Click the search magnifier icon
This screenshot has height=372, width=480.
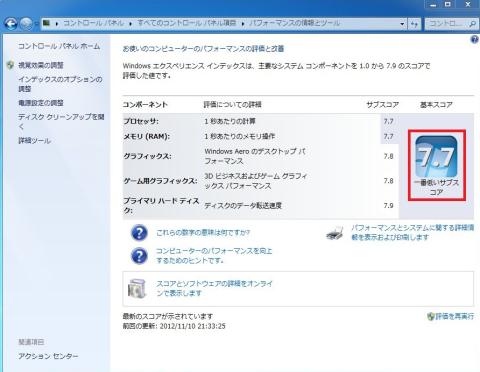point(472,24)
